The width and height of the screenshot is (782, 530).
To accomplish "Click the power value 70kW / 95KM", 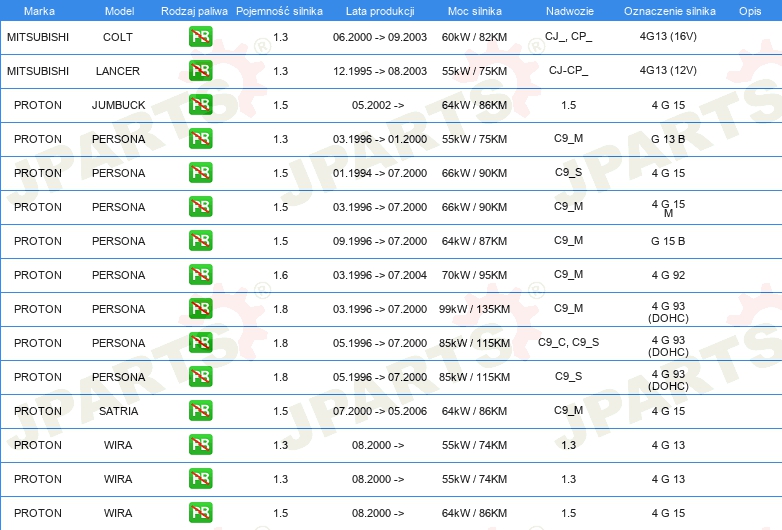I will pos(474,275).
